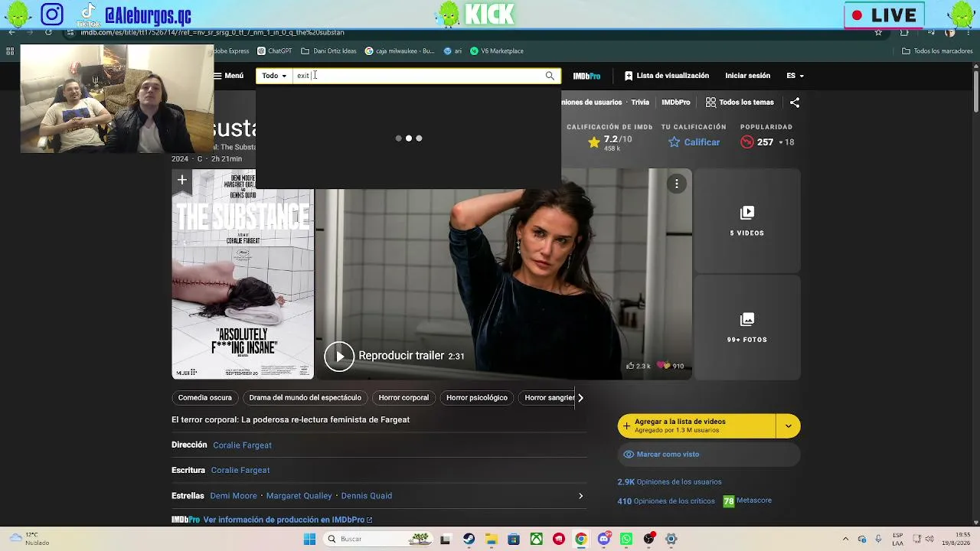The image size is (980, 551).
Task: Select the Horror psicológico genre chip
Action: [x=477, y=398]
